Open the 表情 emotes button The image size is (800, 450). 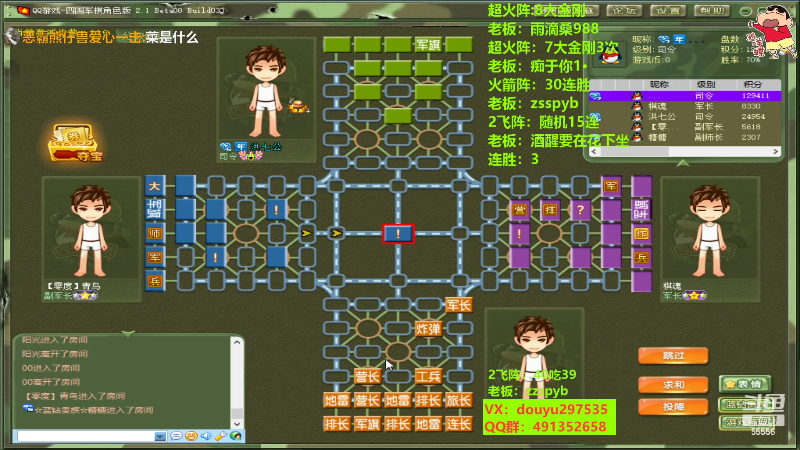coord(744,384)
